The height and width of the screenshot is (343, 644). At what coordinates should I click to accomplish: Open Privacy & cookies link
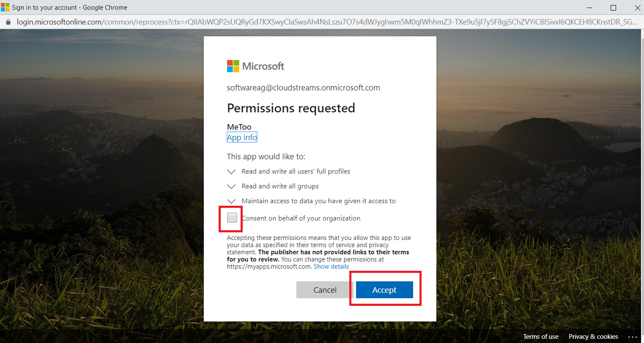click(x=593, y=337)
